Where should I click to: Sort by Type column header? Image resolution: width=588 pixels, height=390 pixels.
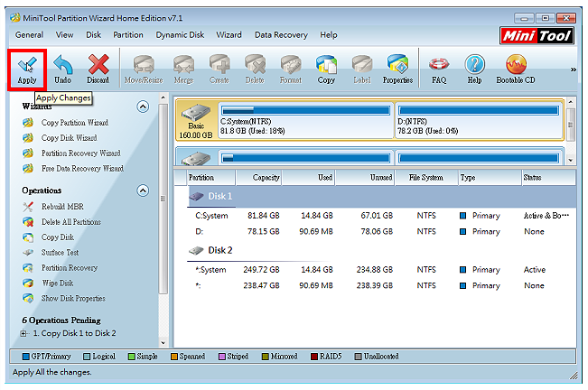(490, 178)
